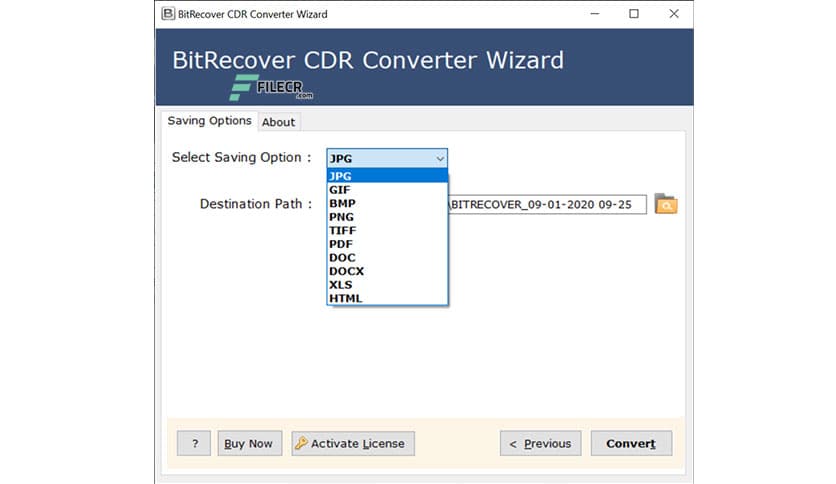The width and height of the screenshot is (836, 484).
Task: Pick TIFF as the saving format
Action: 387,231
